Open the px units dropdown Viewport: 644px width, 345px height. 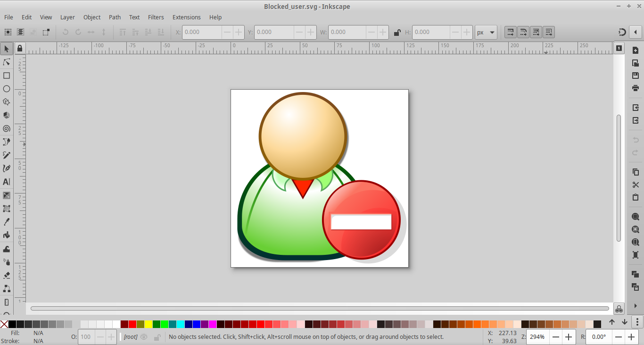pos(486,32)
